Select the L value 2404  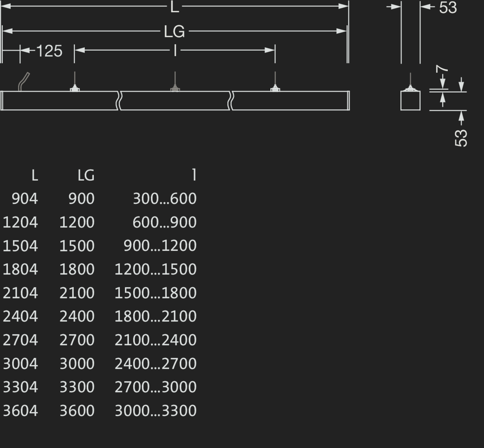(20, 316)
